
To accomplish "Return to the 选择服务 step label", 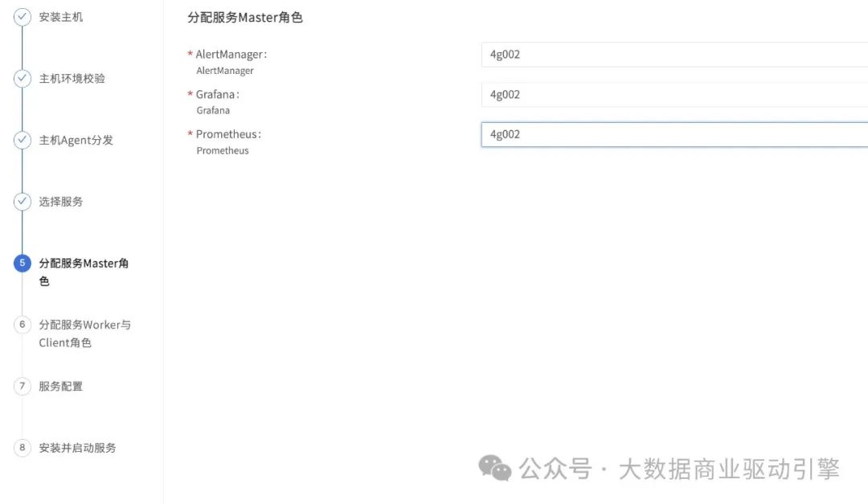I will coord(61,202).
